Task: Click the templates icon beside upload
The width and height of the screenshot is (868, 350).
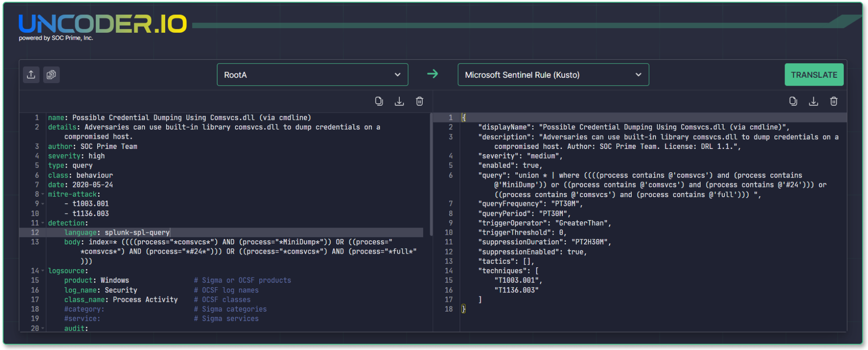Action: pos(51,75)
